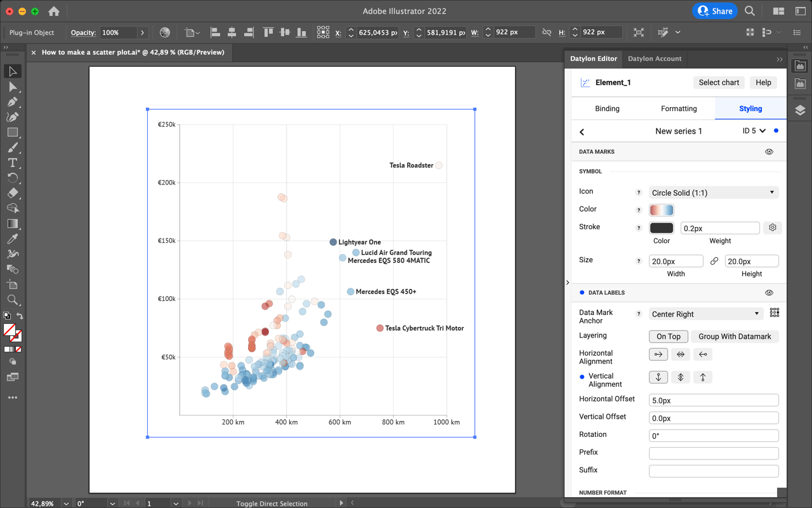This screenshot has width=812, height=508.
Task: Hide the DATA LABELS using its eye icon
Action: (769, 292)
